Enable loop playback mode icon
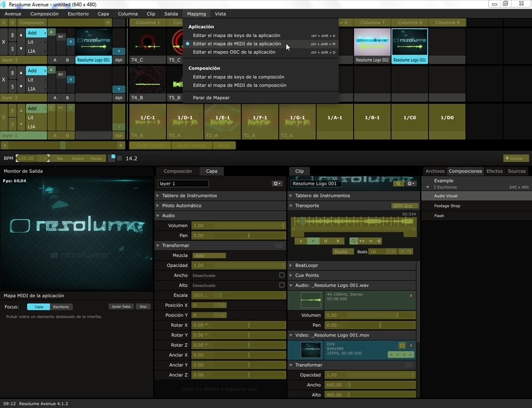 [x=354, y=241]
